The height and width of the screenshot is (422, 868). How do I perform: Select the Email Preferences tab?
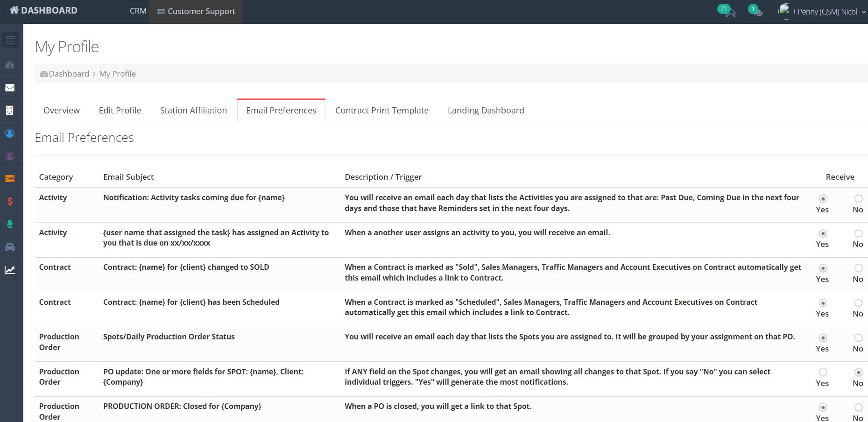click(281, 111)
